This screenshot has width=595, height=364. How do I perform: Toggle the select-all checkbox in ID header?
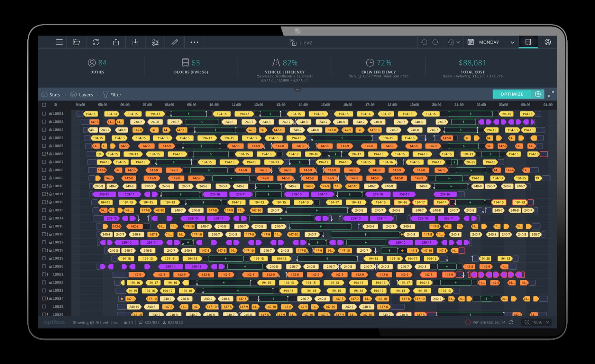(44, 105)
